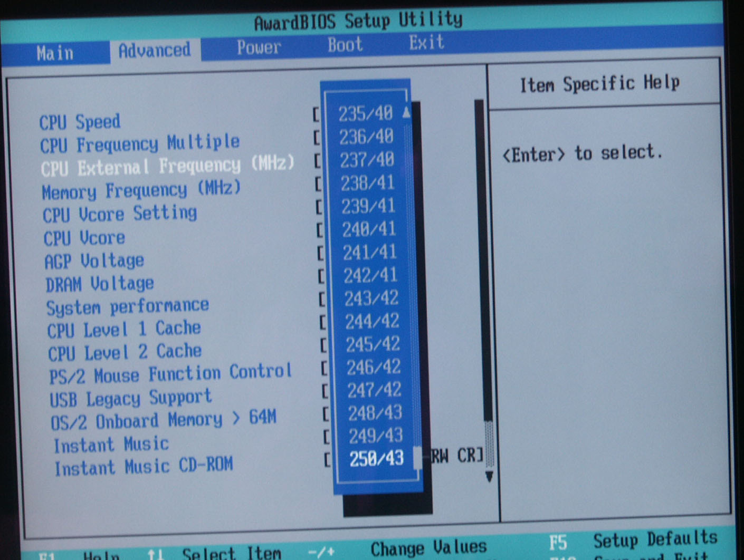Select the AGP Voltage setting
This screenshot has height=560, width=744.
pyautogui.click(x=94, y=262)
